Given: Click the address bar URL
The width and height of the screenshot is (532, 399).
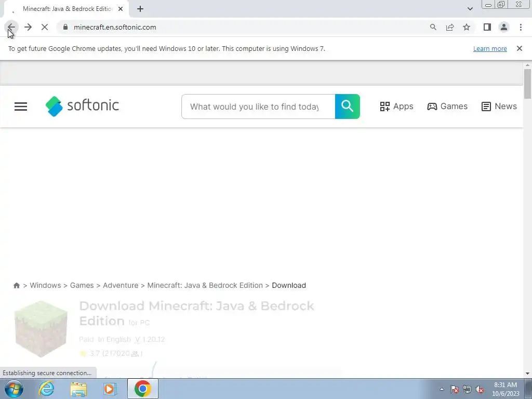Looking at the screenshot, I should [115, 27].
